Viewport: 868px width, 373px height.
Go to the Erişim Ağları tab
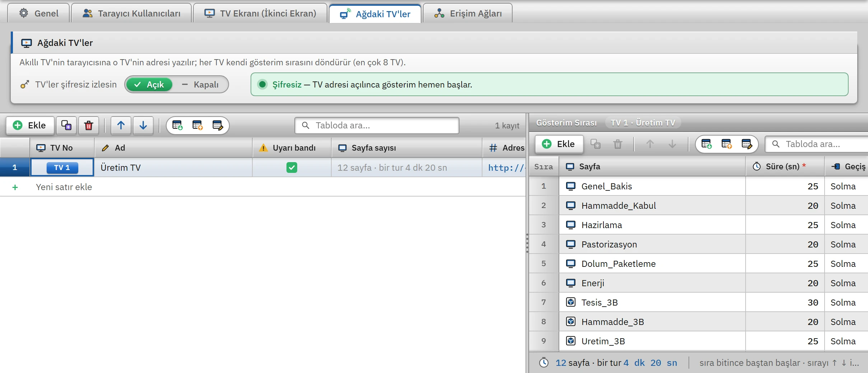[x=468, y=13]
